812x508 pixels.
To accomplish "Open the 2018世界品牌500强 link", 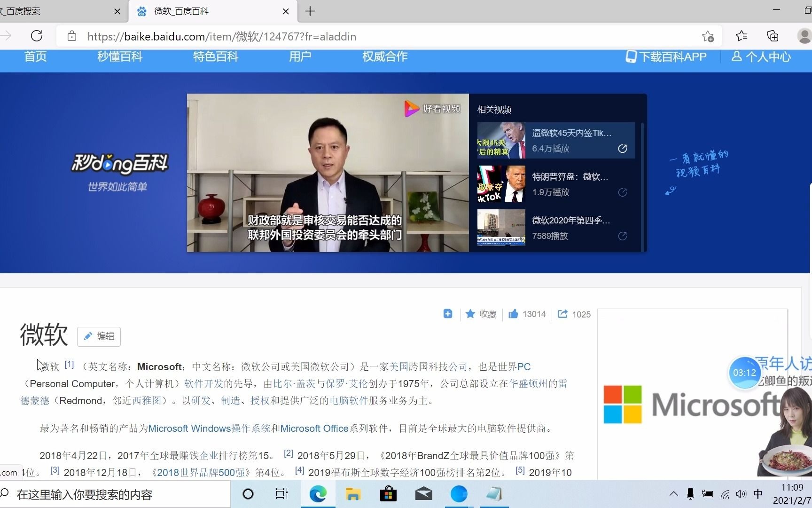I will point(201,473).
